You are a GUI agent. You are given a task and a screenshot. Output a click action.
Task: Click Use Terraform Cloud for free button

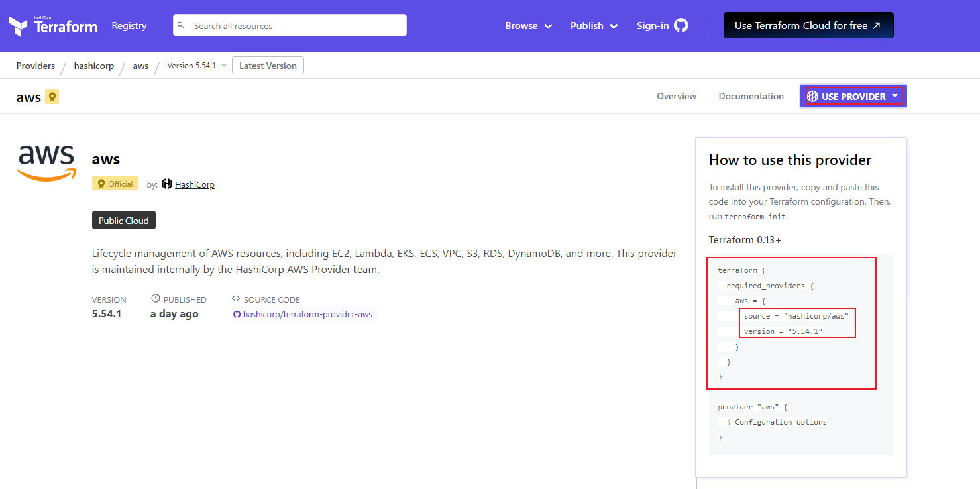coord(808,26)
